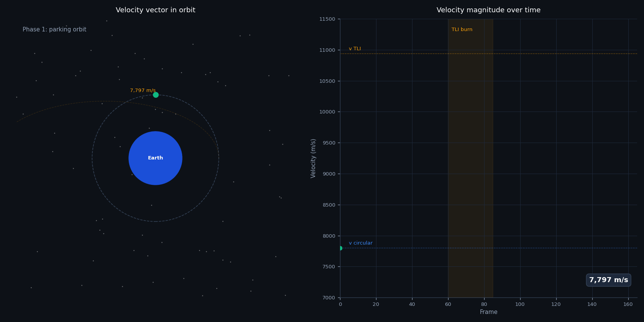Click the frame tick label 160

coord(628,304)
